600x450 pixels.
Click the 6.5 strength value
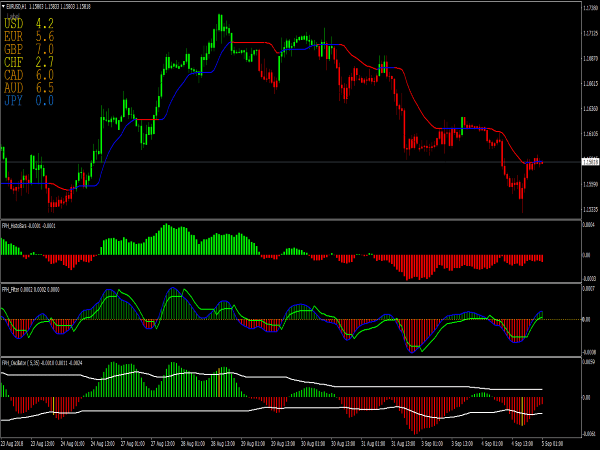pos(45,88)
